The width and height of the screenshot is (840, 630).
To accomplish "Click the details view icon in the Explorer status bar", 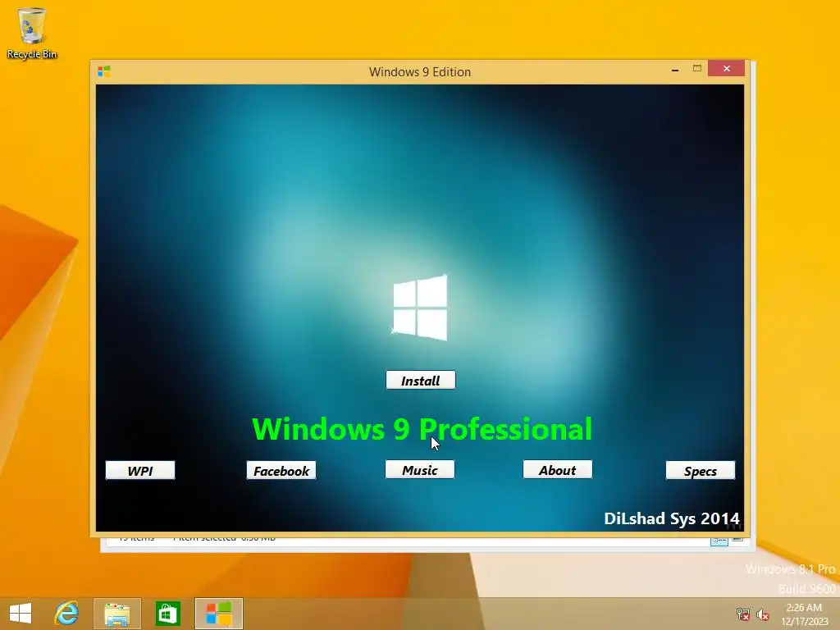I will (x=719, y=541).
